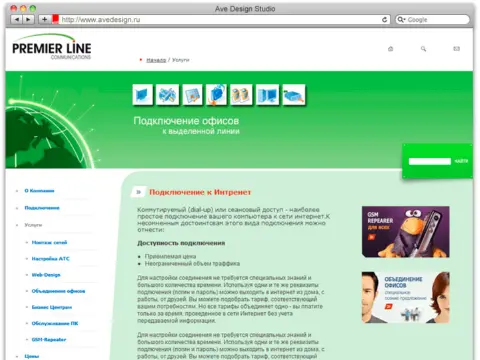Open the 'Настройка АТС' submenu link

[51, 259]
